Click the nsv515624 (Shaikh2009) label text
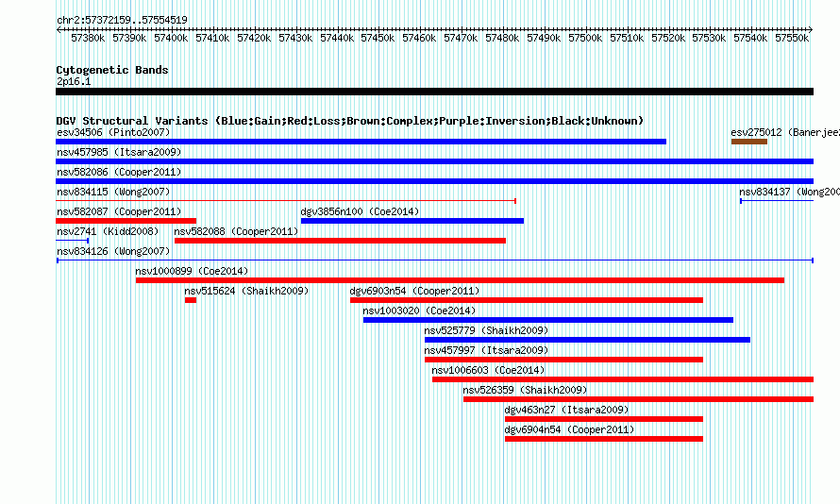This screenshot has width=840, height=504. click(x=246, y=291)
